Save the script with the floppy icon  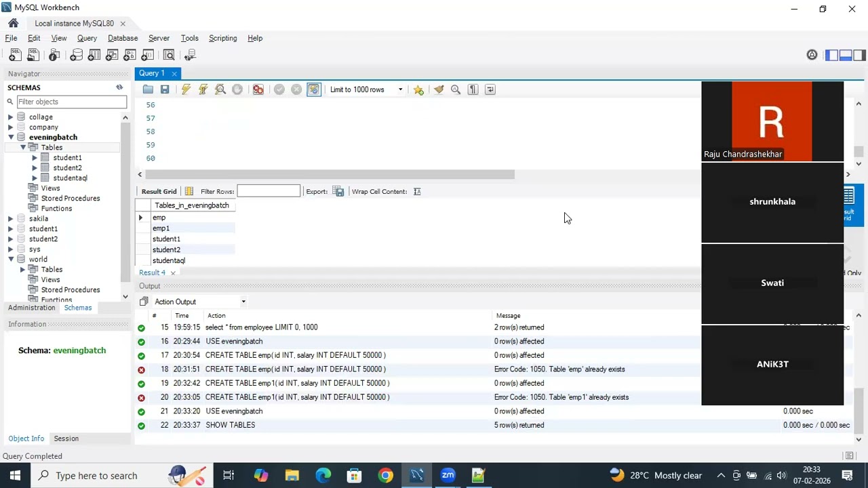(x=165, y=89)
